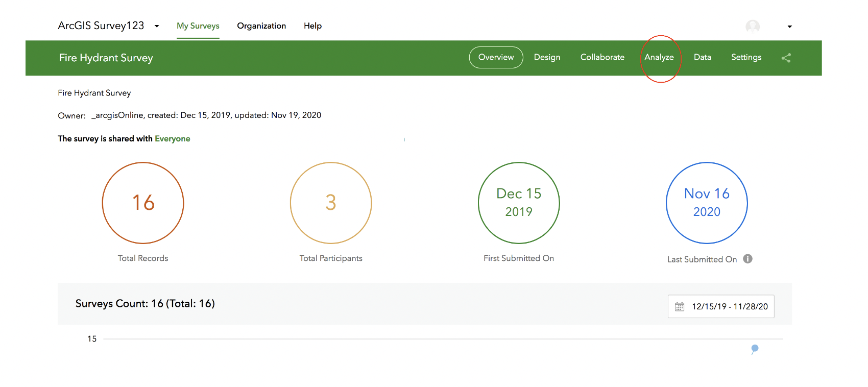Open the user profile avatar
Image resolution: width=868 pixels, height=387 pixels.
click(x=753, y=26)
